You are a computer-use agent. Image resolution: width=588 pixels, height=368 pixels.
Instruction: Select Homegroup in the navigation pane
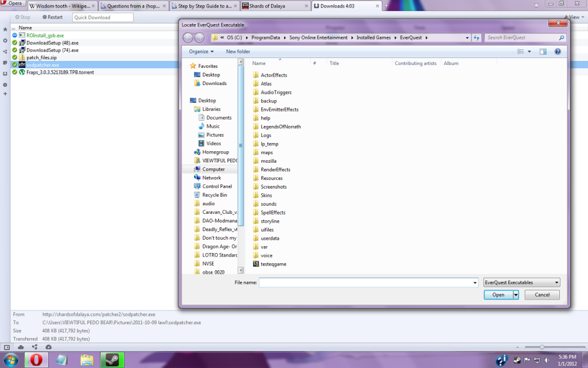pyautogui.click(x=215, y=152)
